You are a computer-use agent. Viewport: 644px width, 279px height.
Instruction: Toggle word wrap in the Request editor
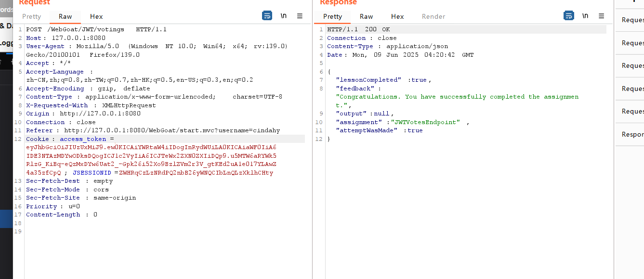pos(267,16)
